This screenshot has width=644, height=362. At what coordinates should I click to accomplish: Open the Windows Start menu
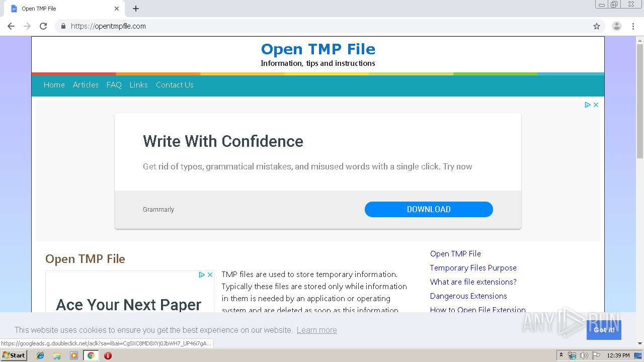click(x=14, y=355)
